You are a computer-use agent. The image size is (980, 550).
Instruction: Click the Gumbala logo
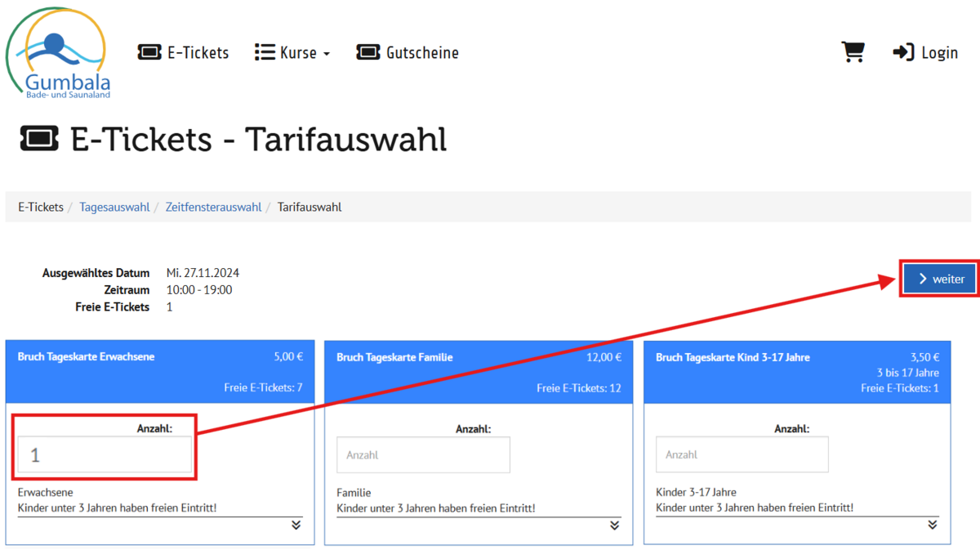[57, 53]
